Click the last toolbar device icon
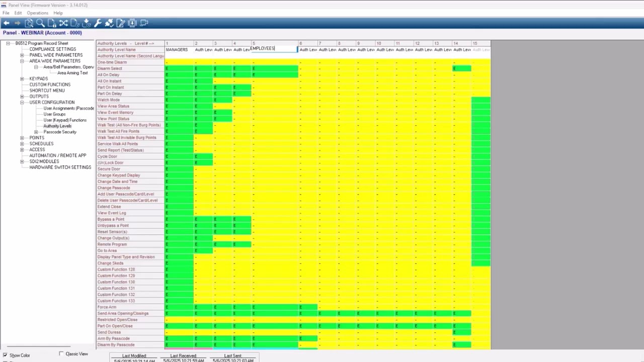644x362 pixels. click(144, 23)
